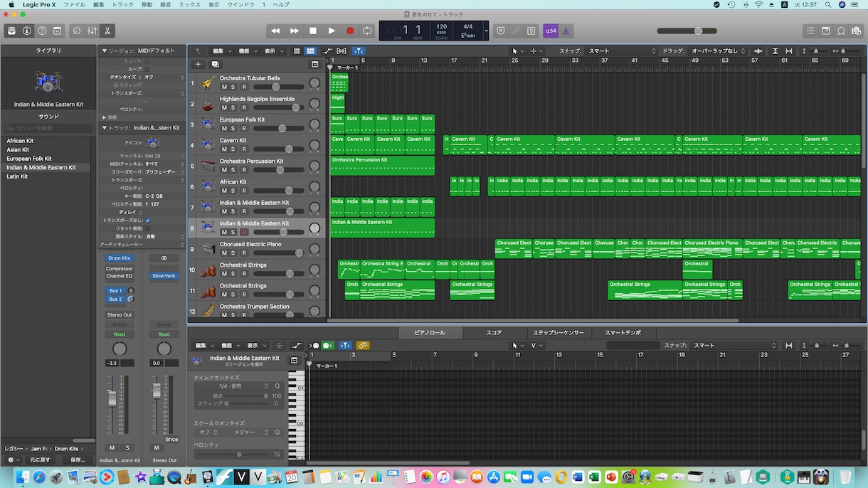Add a new track with plus button

click(199, 64)
